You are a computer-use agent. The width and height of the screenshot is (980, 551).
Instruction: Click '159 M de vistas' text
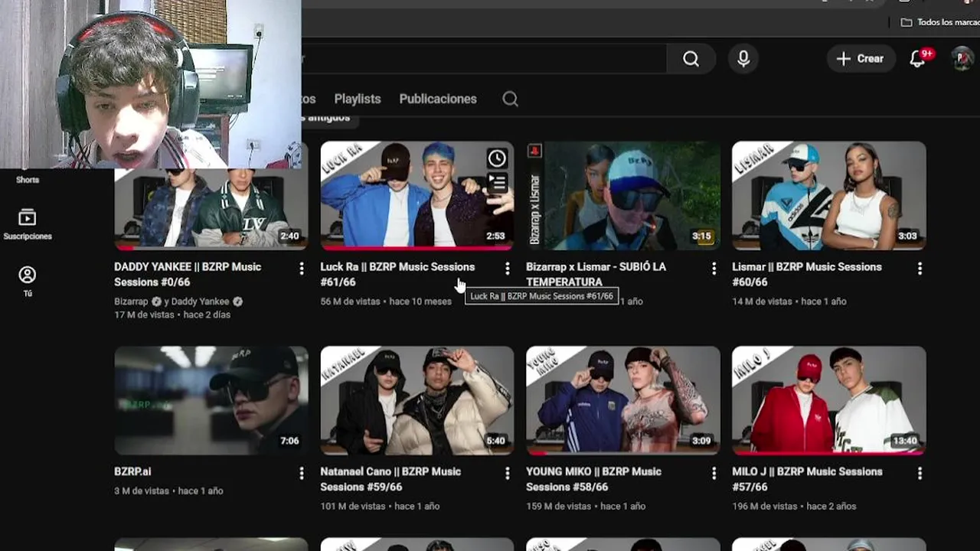click(559, 506)
